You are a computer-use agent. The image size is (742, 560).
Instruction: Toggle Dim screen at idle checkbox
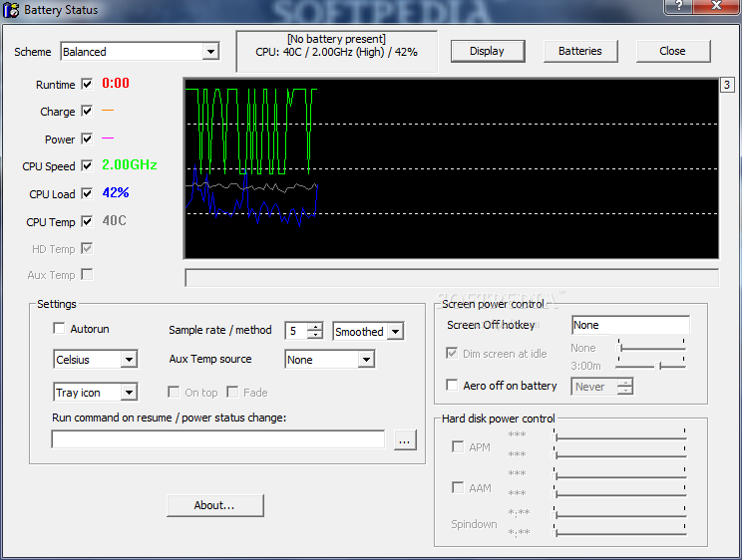click(x=452, y=353)
